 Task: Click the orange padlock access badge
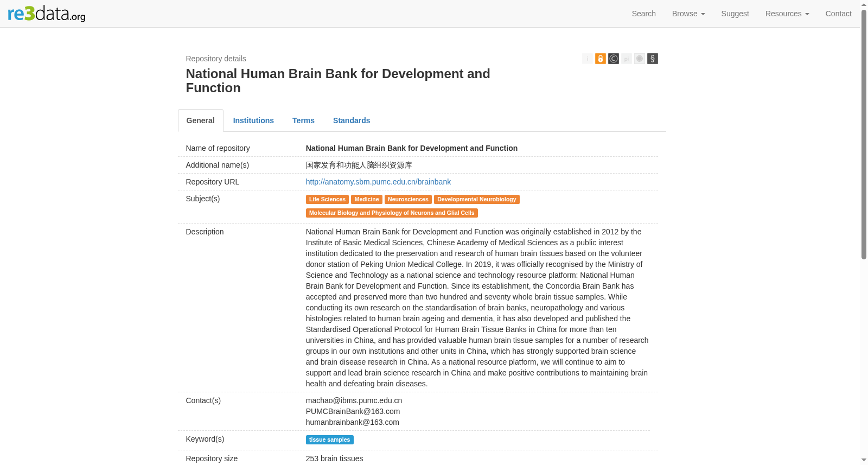tap(601, 59)
